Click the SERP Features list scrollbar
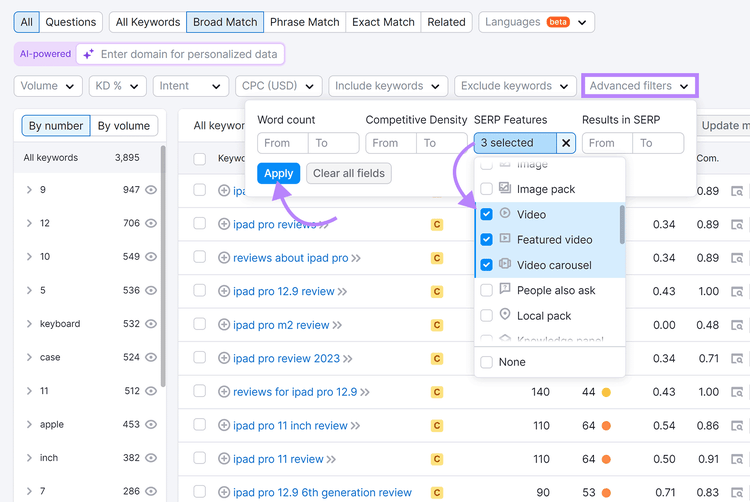Image resolution: width=750 pixels, height=502 pixels. pyautogui.click(x=622, y=225)
